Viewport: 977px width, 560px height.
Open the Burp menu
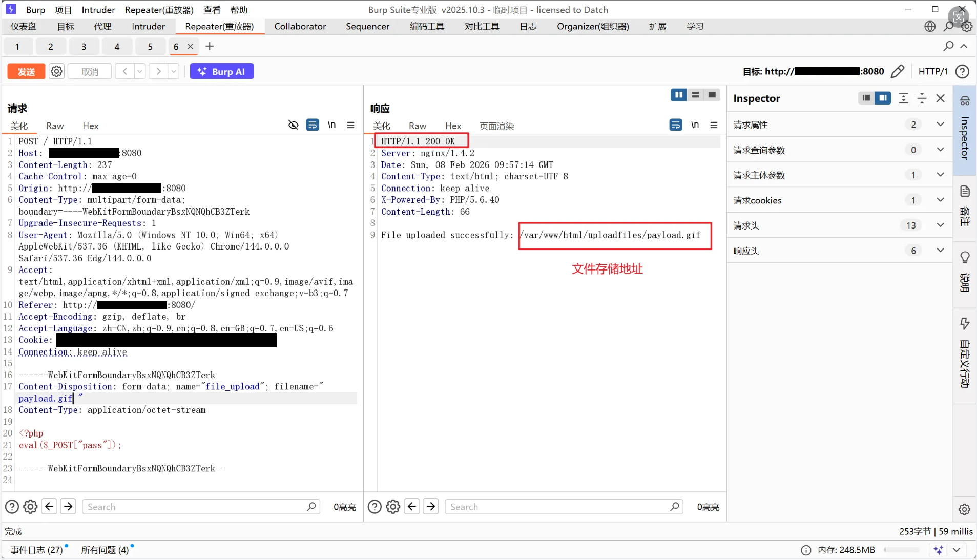click(x=35, y=10)
